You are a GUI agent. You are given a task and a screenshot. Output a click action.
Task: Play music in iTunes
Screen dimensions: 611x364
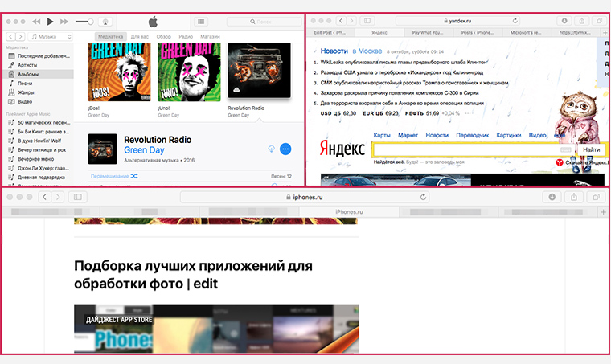(51, 22)
